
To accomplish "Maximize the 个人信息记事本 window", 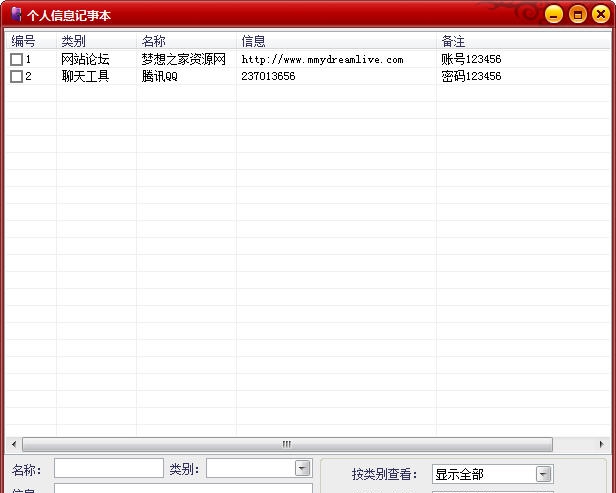I will pyautogui.click(x=578, y=15).
